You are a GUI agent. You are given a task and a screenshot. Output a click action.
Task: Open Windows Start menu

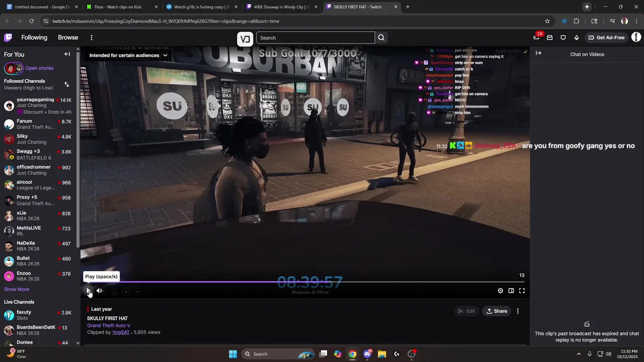(233, 354)
